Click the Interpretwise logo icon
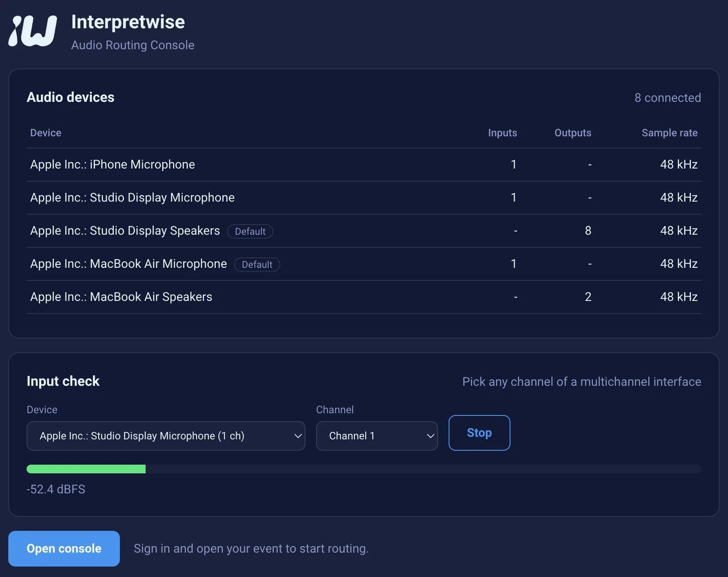This screenshot has height=577, width=728. (33, 31)
